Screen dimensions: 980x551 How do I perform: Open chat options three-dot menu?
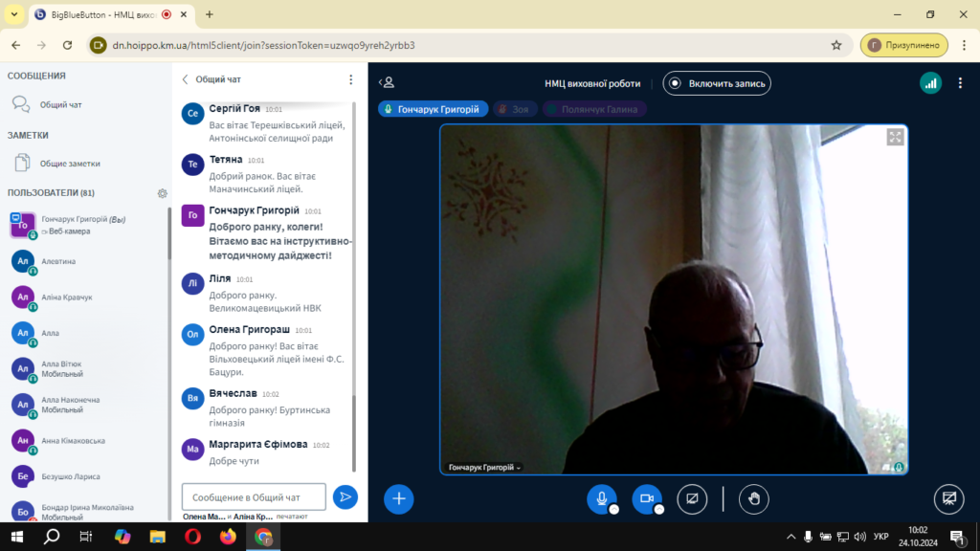[x=350, y=79]
